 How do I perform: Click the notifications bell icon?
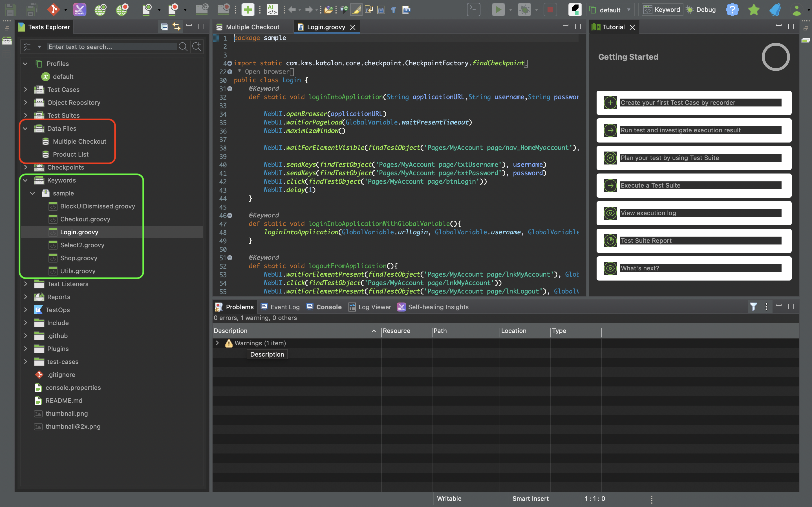[775, 9]
